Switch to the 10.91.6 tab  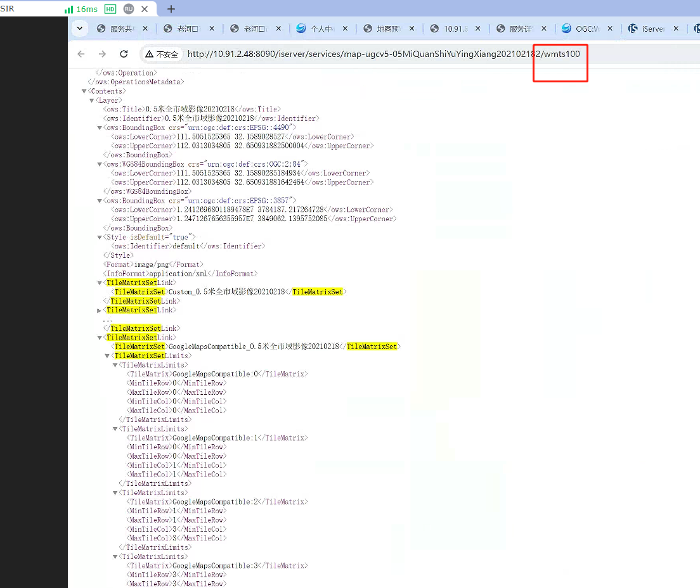pyautogui.click(x=455, y=29)
